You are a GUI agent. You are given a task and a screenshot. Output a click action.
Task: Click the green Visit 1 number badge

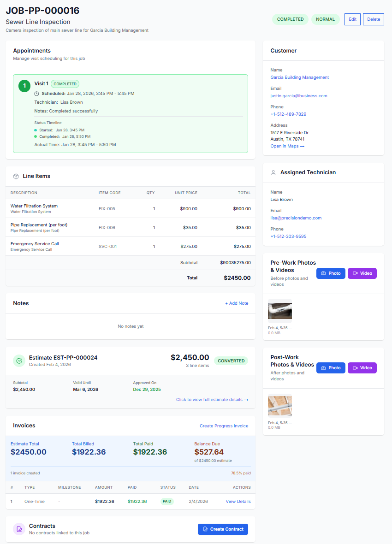(24, 86)
